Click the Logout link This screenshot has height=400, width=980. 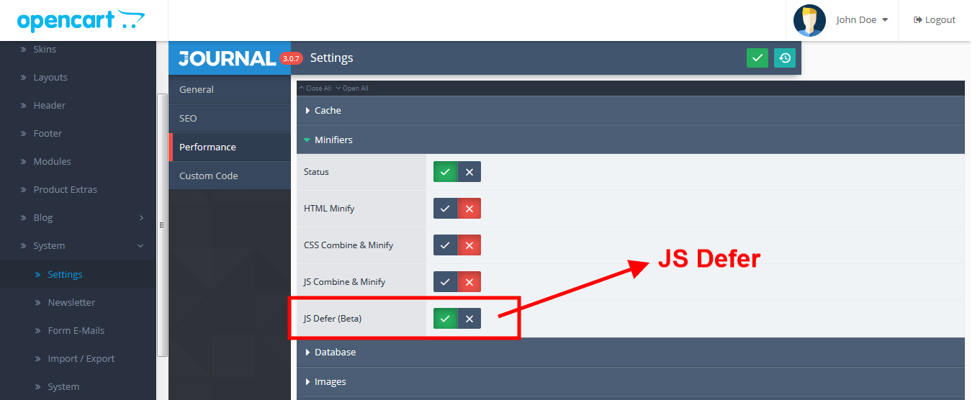click(935, 20)
